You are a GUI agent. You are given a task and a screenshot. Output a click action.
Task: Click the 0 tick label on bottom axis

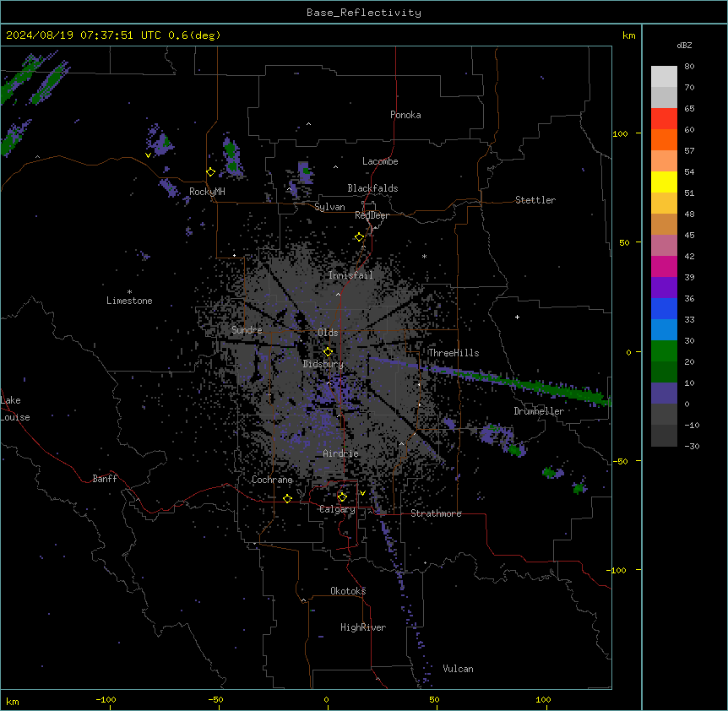coord(326,699)
